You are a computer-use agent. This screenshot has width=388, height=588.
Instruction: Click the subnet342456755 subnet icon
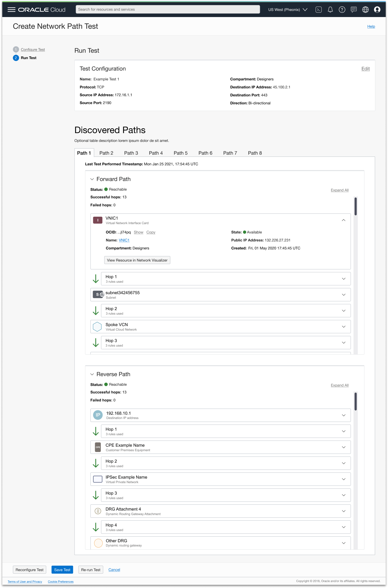coord(98,294)
